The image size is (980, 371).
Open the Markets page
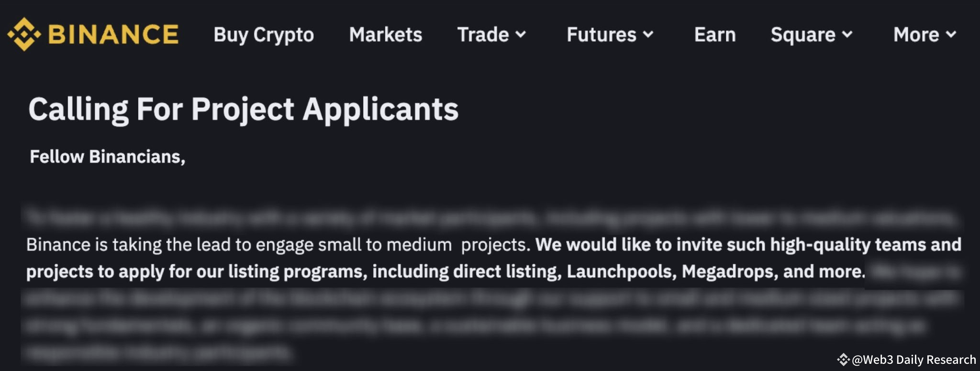click(x=386, y=35)
